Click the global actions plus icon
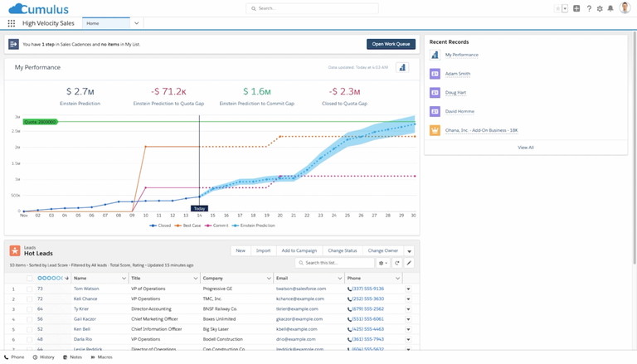This screenshot has width=637, height=364. tap(576, 8)
